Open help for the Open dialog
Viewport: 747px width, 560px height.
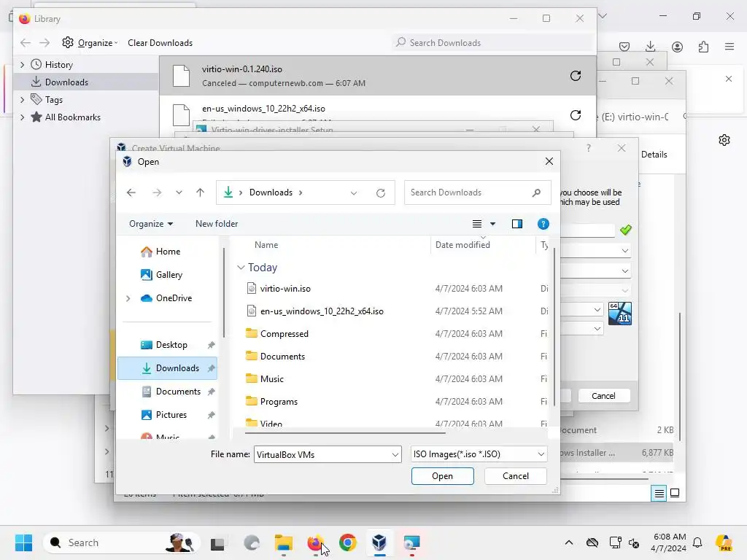[543, 224]
